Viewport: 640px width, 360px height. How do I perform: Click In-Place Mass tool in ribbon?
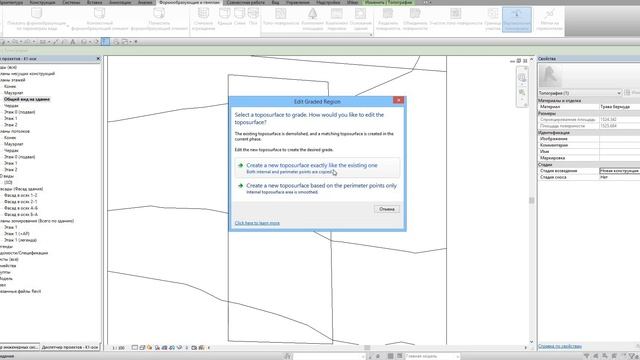coord(100,19)
